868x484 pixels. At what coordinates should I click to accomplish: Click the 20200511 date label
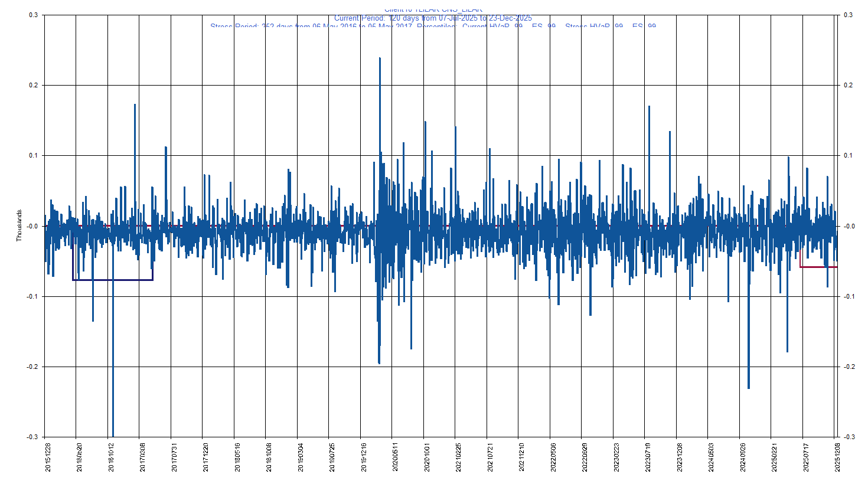pyautogui.click(x=396, y=457)
